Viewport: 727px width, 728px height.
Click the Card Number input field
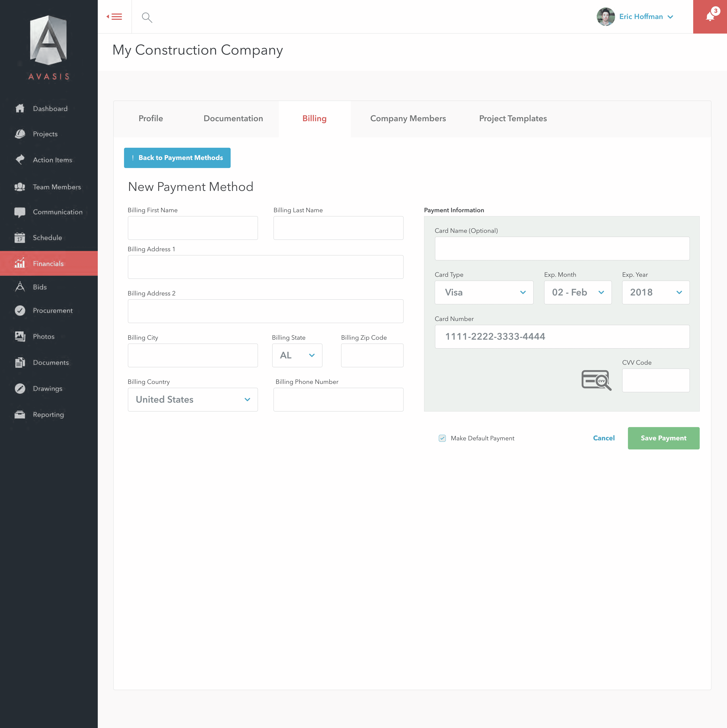(562, 336)
